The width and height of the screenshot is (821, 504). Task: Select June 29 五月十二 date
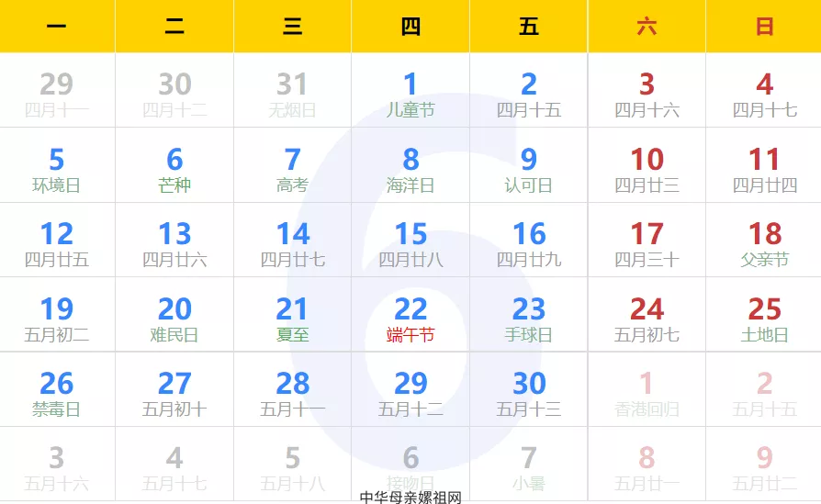click(x=410, y=389)
